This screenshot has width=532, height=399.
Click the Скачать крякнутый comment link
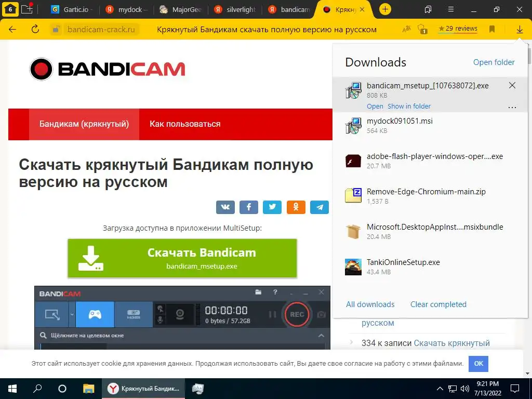(x=451, y=343)
